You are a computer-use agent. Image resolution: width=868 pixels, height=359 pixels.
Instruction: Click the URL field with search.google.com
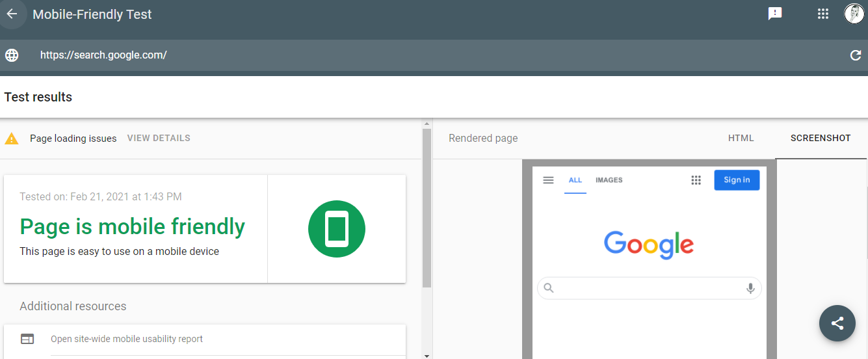pyautogui.click(x=103, y=55)
